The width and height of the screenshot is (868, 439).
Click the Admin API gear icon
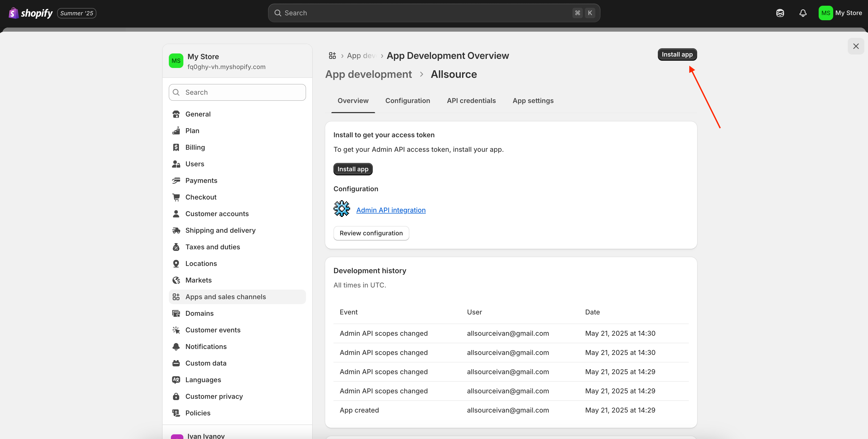pos(341,209)
